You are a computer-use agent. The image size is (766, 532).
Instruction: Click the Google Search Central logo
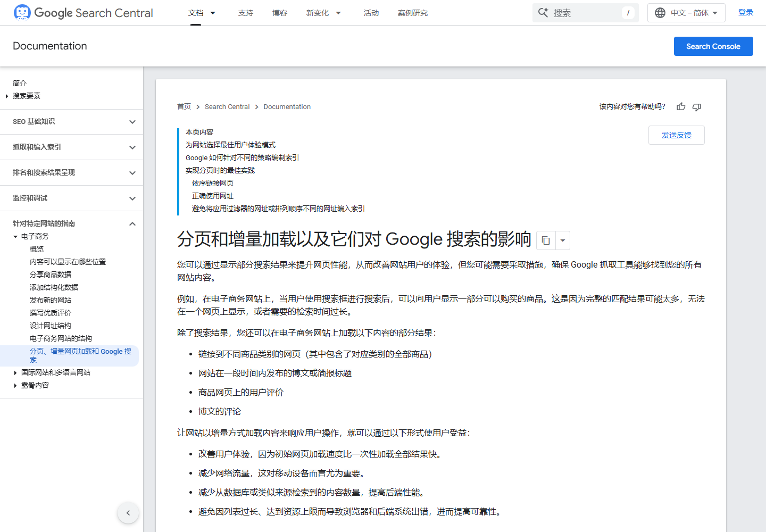tap(83, 13)
